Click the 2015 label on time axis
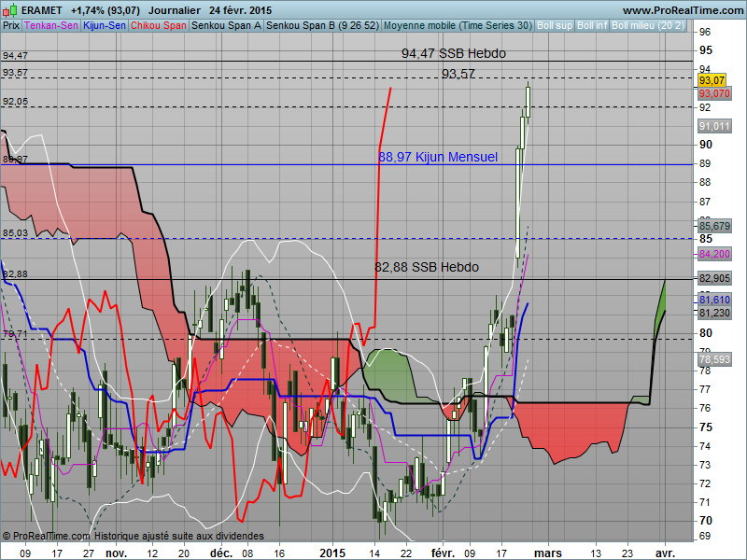The image size is (747, 560). tap(332, 553)
